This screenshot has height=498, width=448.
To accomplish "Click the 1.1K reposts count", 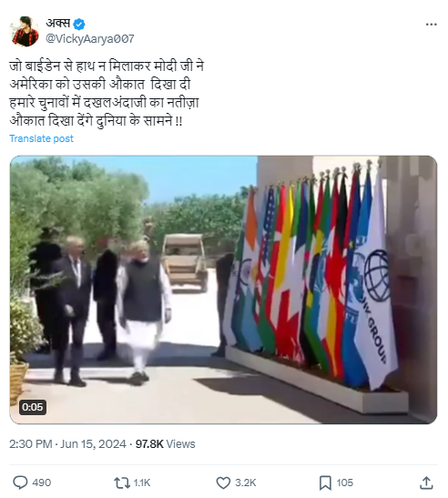I will [x=142, y=483].
